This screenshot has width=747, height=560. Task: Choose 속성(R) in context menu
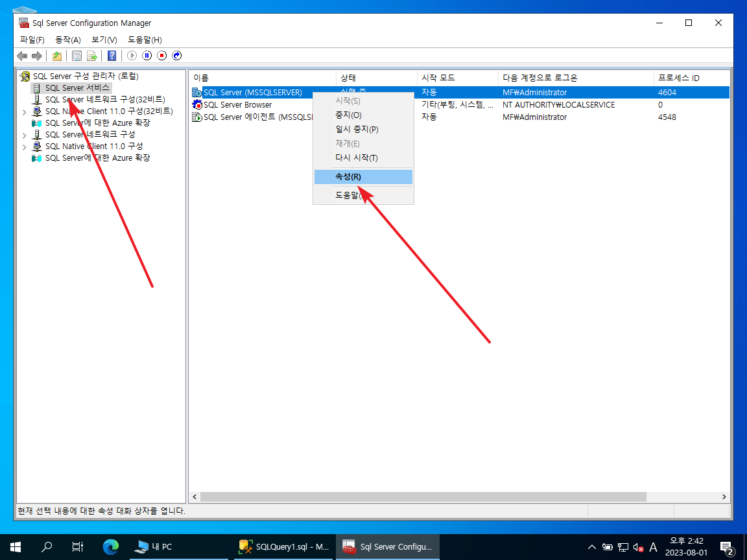click(363, 177)
